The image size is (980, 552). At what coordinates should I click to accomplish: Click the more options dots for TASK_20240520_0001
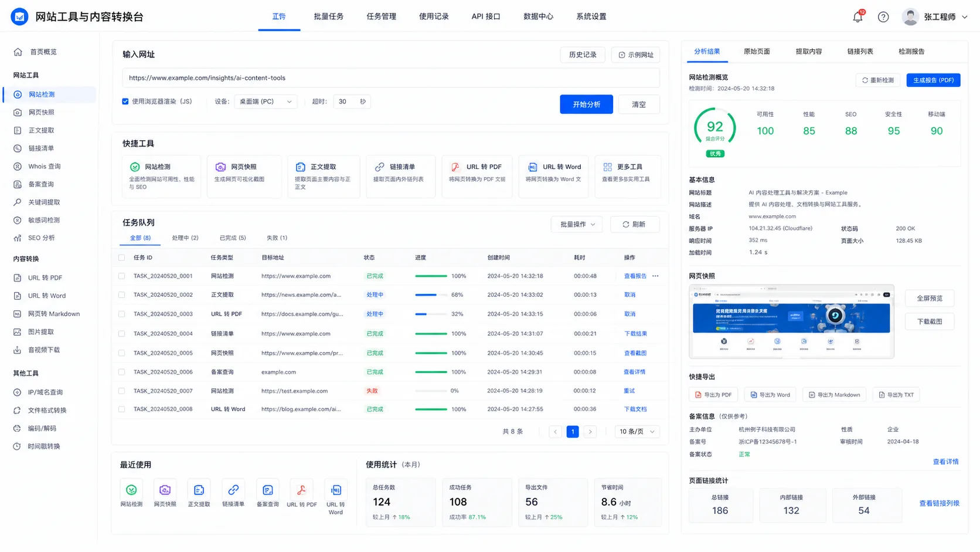[655, 276]
